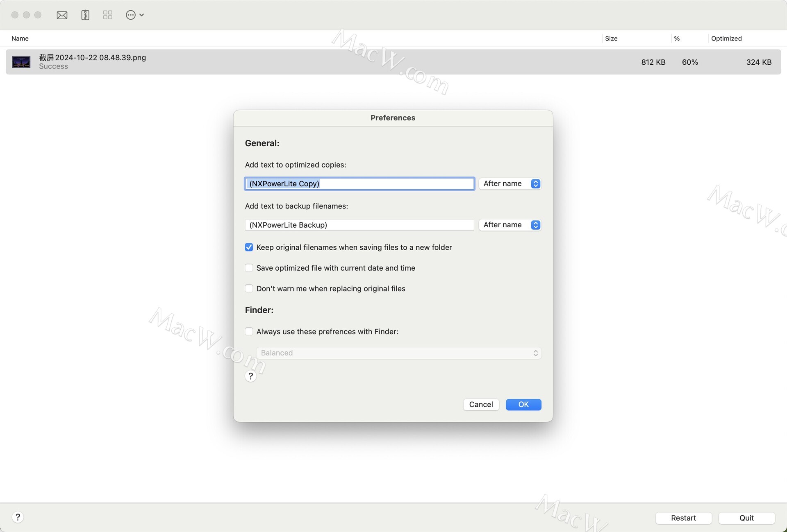This screenshot has height=532, width=787.
Task: Click the optimized copies text field
Action: pyautogui.click(x=359, y=183)
